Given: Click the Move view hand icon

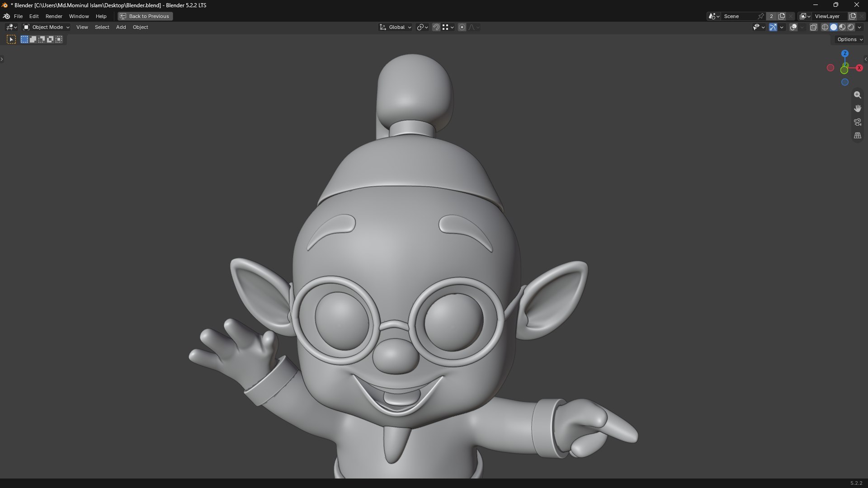Looking at the screenshot, I should pos(858,108).
